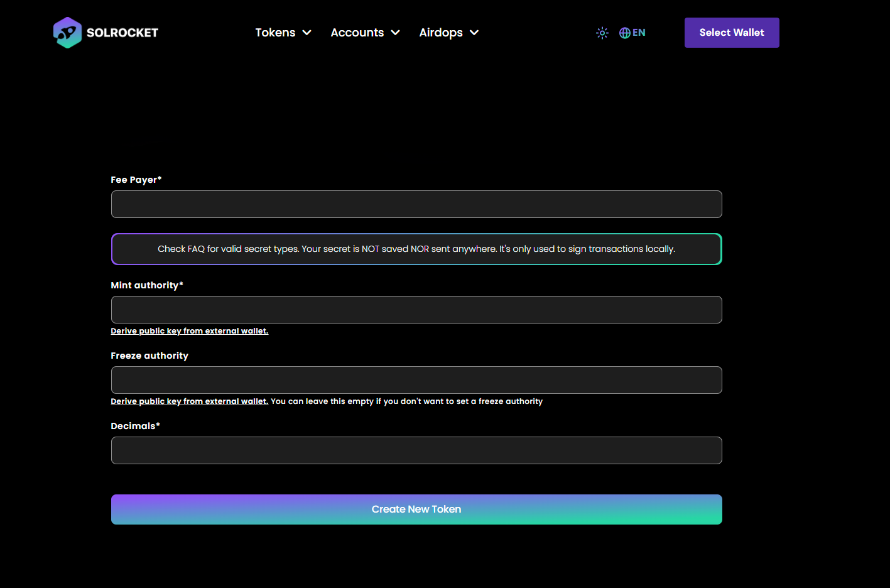Click the Decimals input field
The image size is (890, 588).
pos(416,450)
